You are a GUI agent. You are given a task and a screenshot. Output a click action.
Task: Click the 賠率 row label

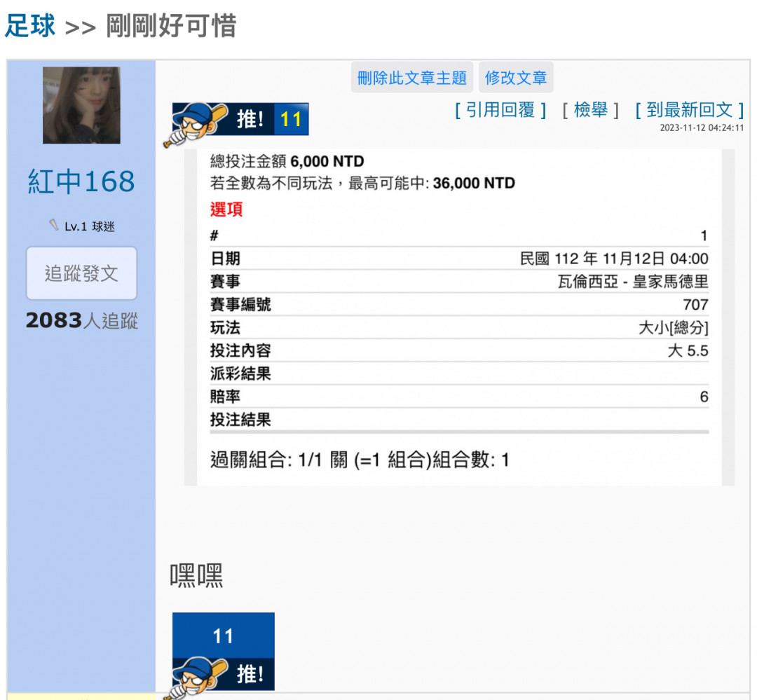225,397
